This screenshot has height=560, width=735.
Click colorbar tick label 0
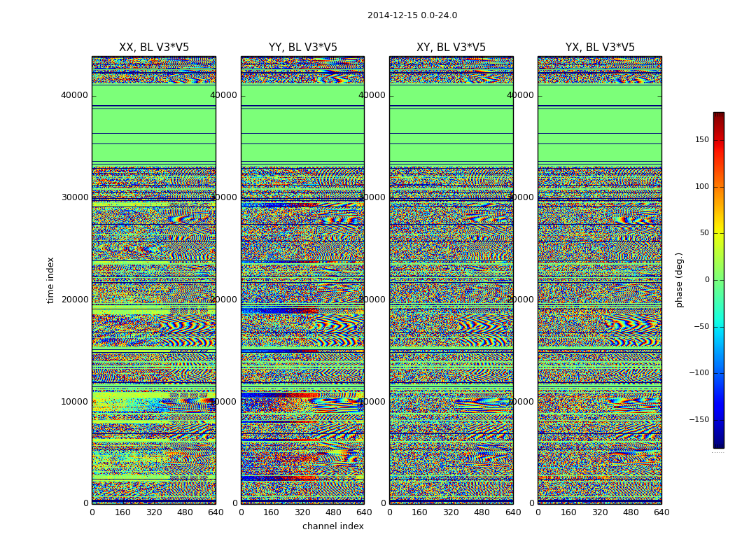(x=707, y=280)
